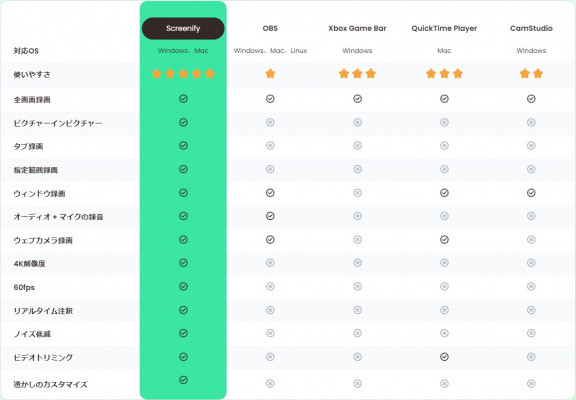Click Screenify's checkmark in 透かしのカスタマイズ row

pyautogui.click(x=183, y=380)
